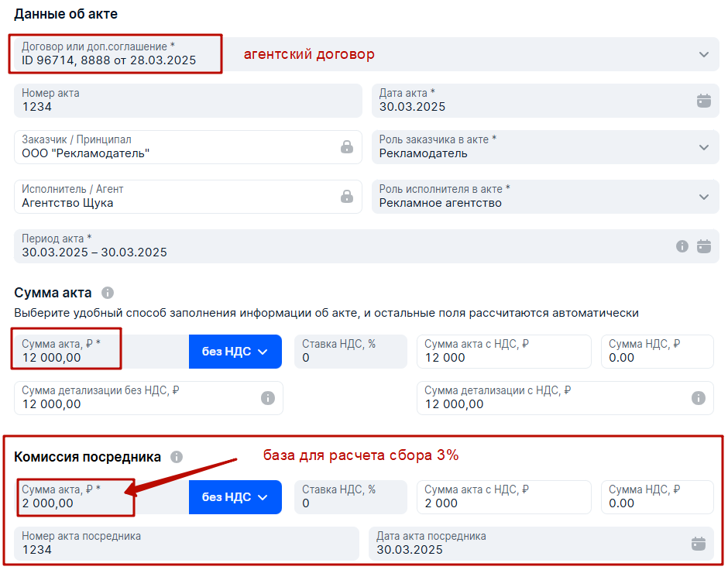
Task: Open без НДС selector in Комиссия посредника section
Action: (x=235, y=496)
